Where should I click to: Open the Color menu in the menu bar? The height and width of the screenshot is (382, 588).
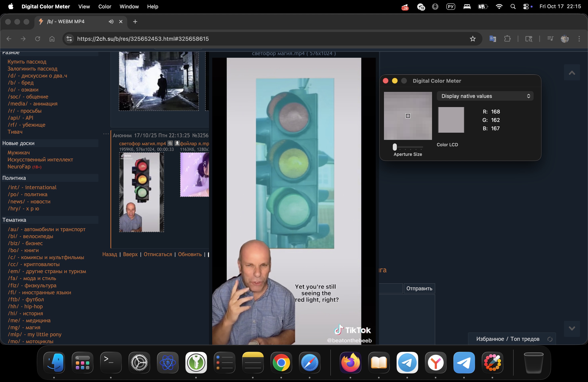[105, 7]
